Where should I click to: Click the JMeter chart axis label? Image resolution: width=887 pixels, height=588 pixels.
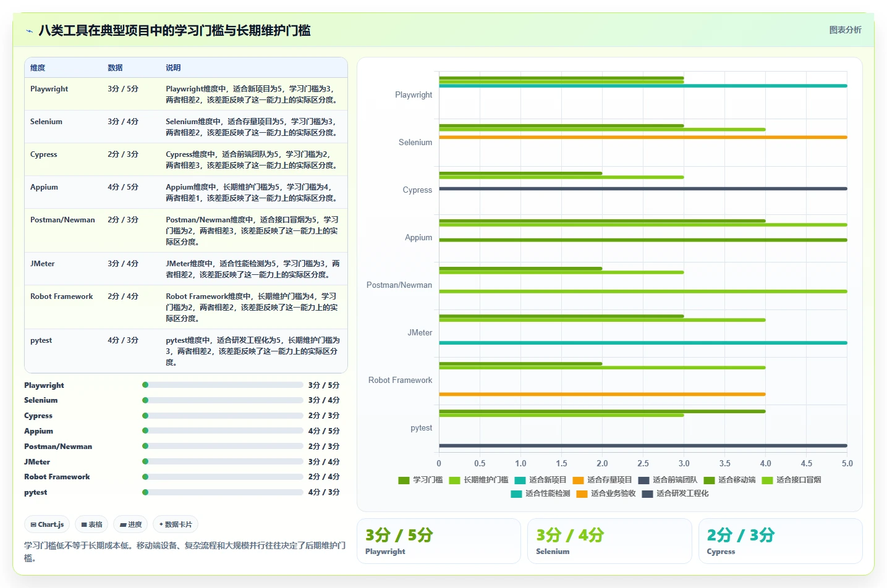(420, 332)
